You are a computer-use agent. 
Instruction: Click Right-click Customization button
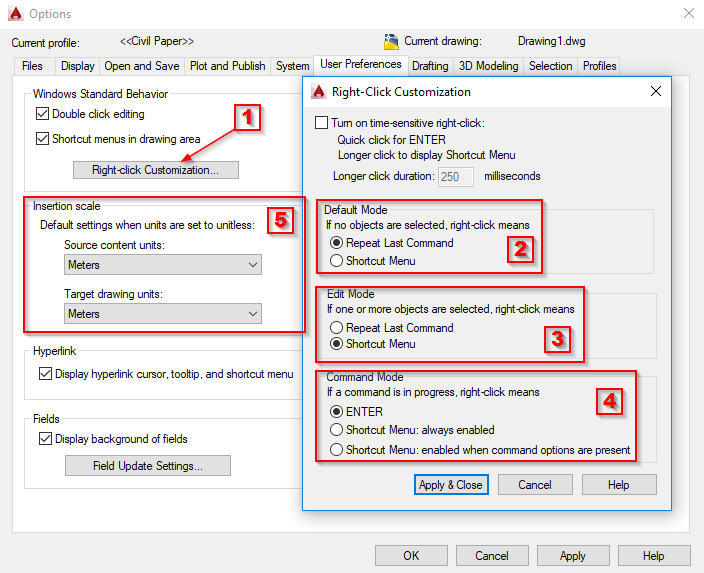[156, 170]
